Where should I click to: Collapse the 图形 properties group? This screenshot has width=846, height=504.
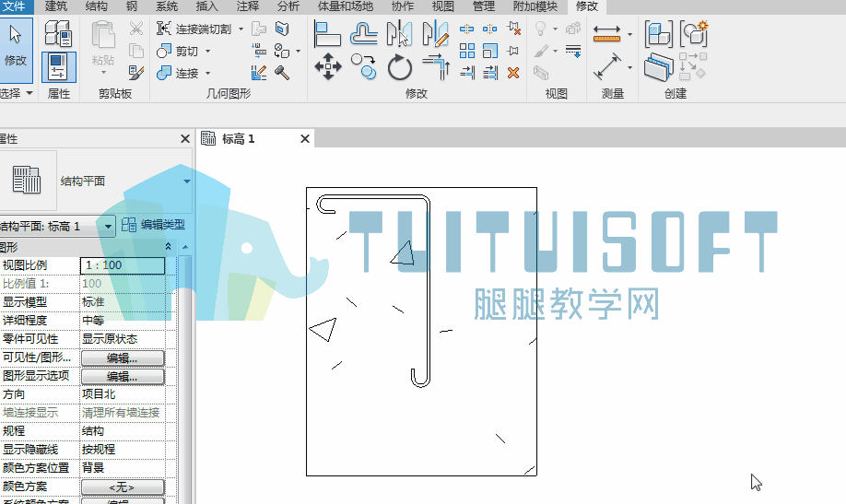point(169,247)
